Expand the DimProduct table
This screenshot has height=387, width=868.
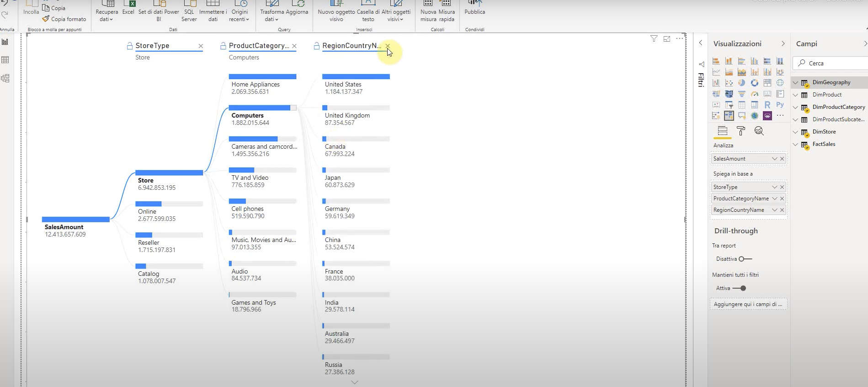click(x=796, y=95)
